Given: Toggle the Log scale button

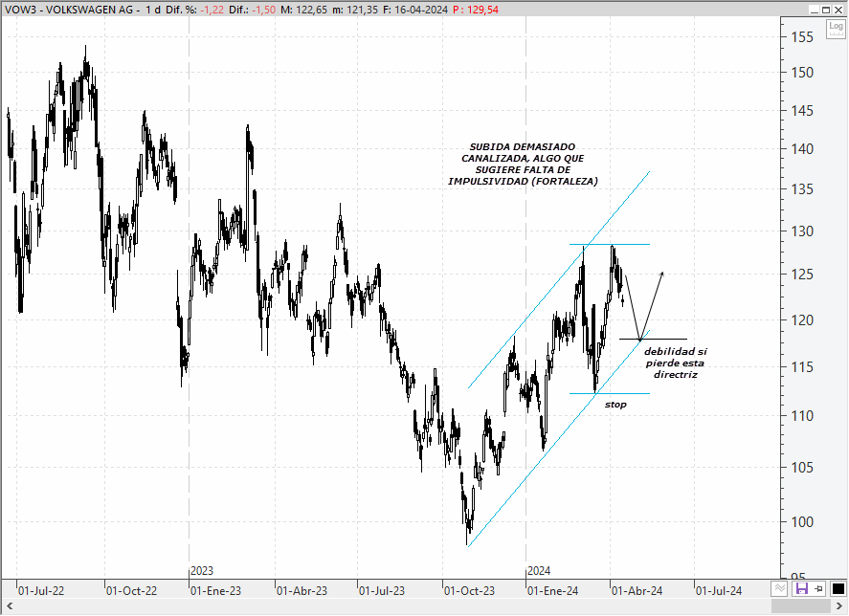Looking at the screenshot, I should click(x=836, y=29).
